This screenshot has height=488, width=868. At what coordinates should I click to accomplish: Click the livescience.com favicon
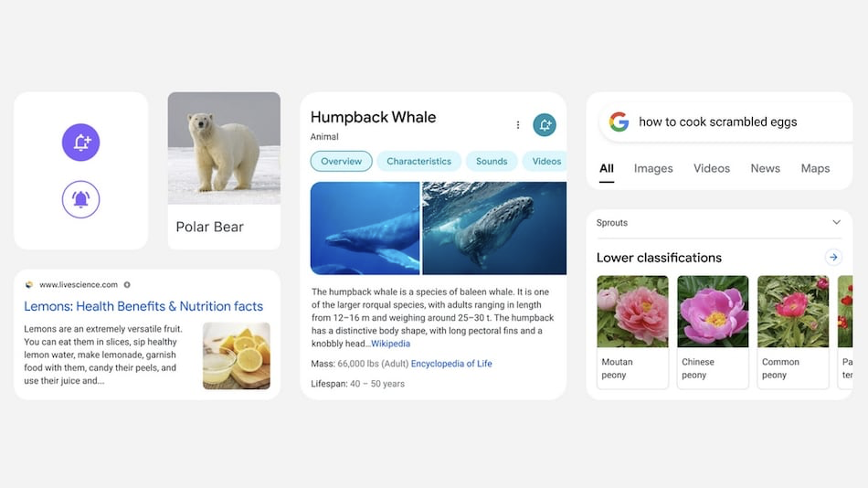29,285
